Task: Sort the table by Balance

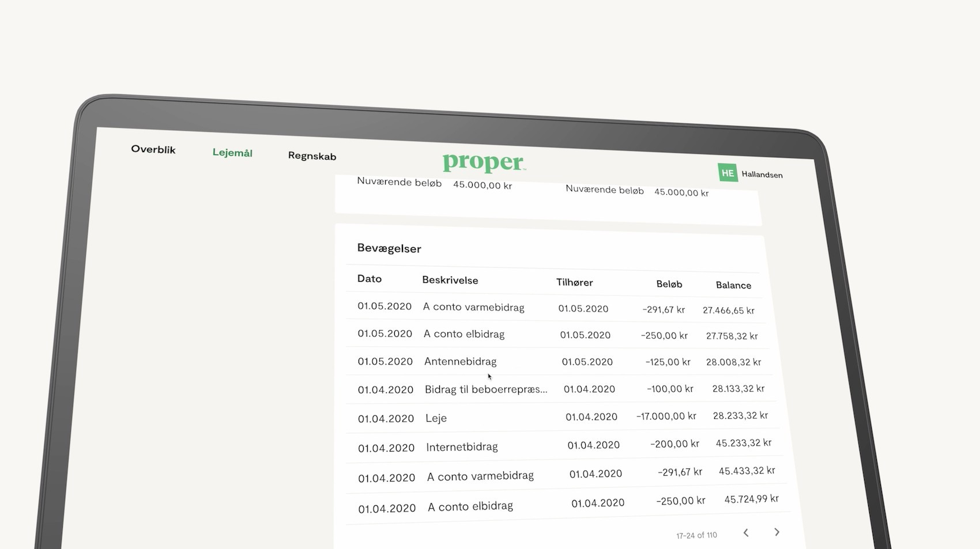Action: [733, 285]
